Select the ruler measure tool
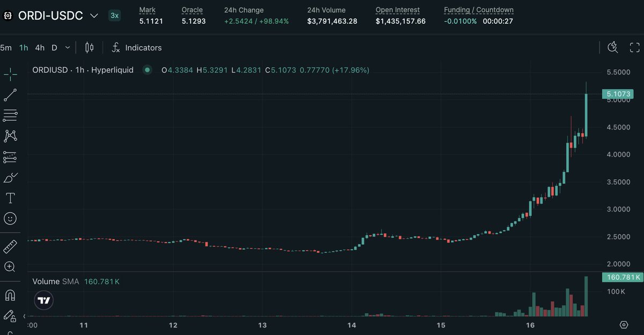Screen dimensions: 644x335 point(10,246)
